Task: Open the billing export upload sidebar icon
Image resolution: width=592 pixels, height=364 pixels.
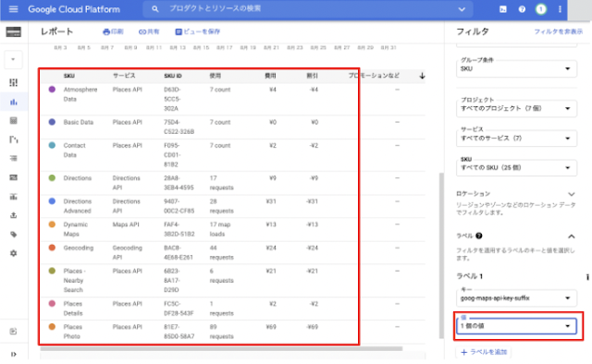Action: (14, 215)
